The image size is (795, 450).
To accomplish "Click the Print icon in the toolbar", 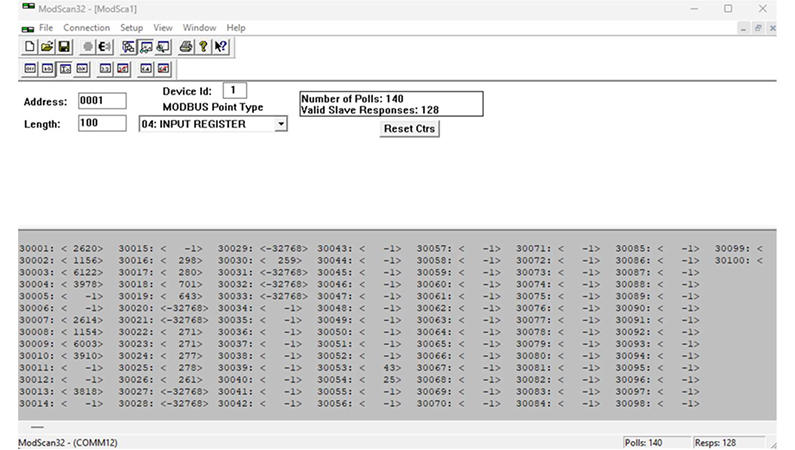I will coord(186,46).
